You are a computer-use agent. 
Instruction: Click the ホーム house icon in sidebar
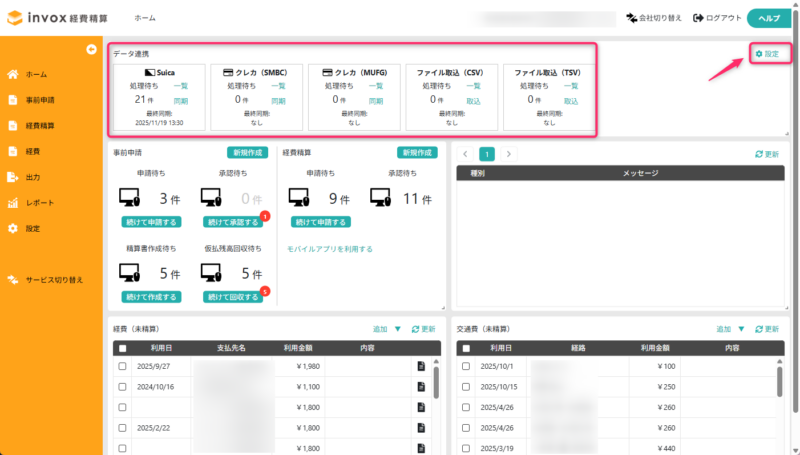(13, 75)
